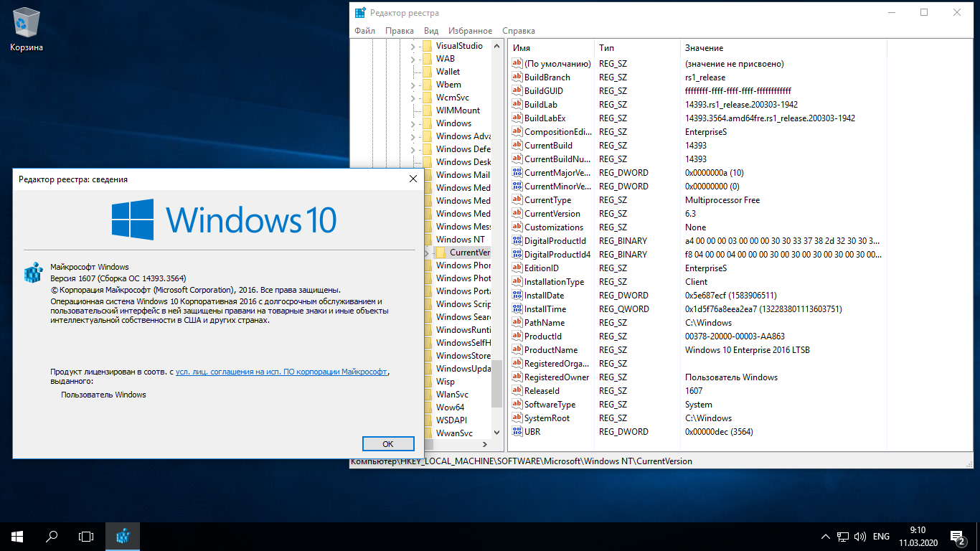Select the ReleaseId string icon
The height and width of the screenshot is (551, 980).
(x=517, y=390)
